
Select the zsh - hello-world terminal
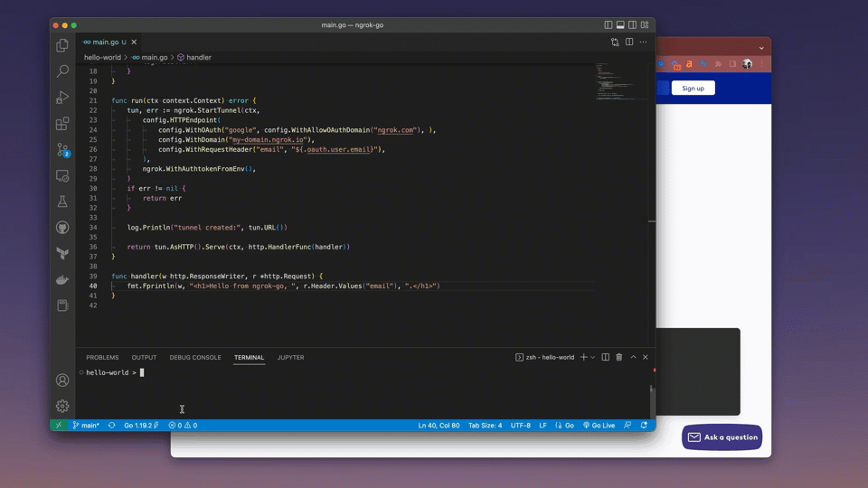tap(544, 358)
